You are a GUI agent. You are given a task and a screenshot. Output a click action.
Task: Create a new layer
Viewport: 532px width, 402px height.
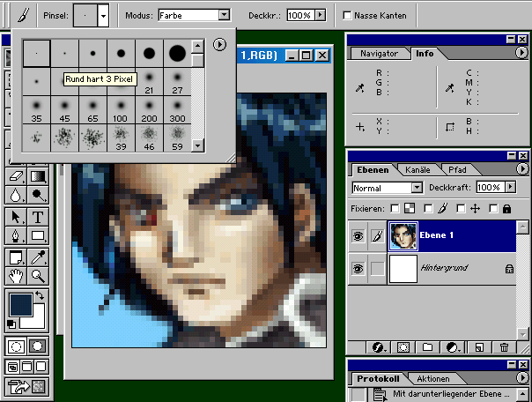[479, 347]
